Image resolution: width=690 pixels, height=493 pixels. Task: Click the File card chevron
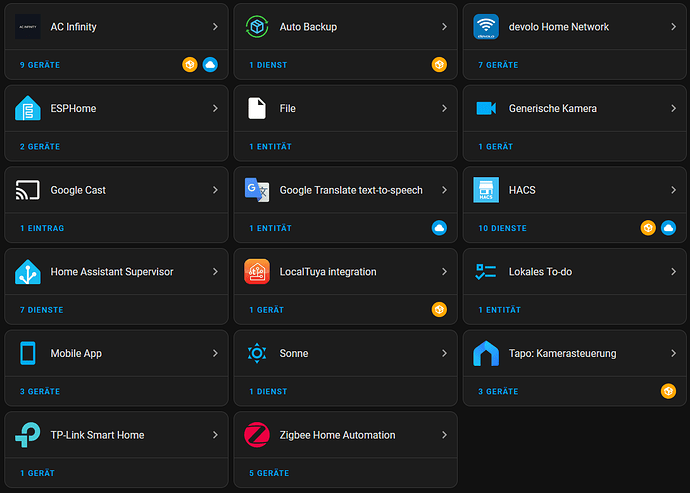pos(444,108)
